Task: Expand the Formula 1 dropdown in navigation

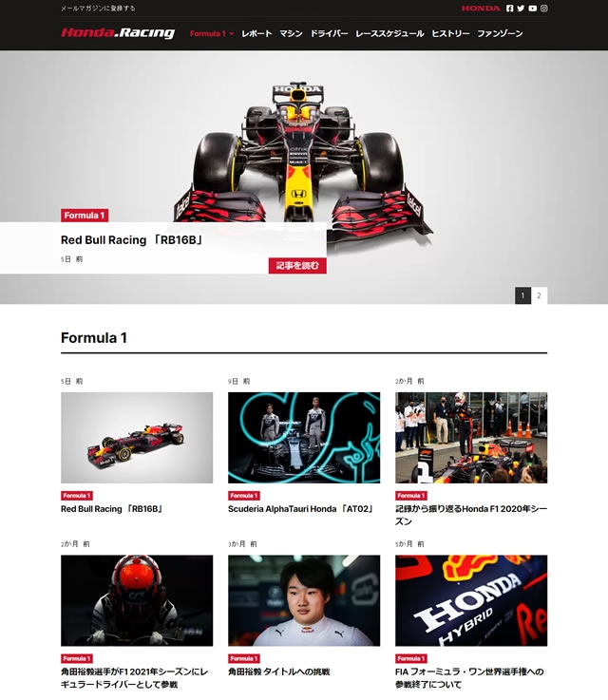Action: (x=212, y=33)
